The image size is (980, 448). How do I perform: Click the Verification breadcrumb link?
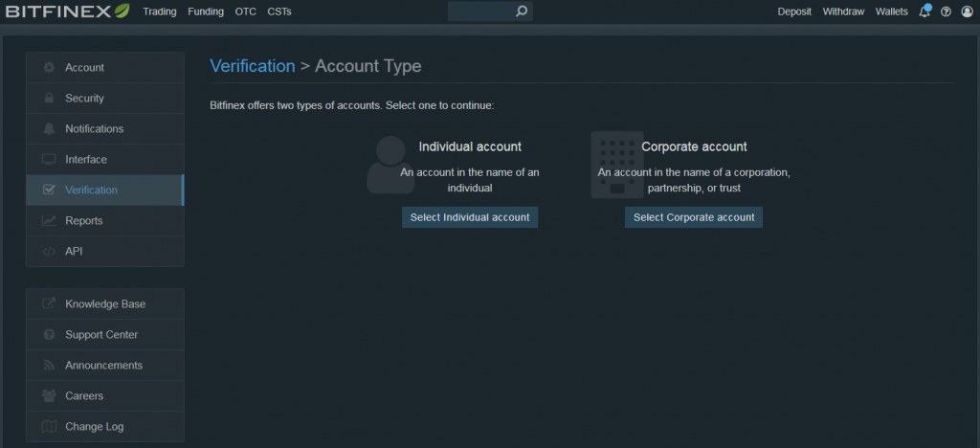coord(253,66)
